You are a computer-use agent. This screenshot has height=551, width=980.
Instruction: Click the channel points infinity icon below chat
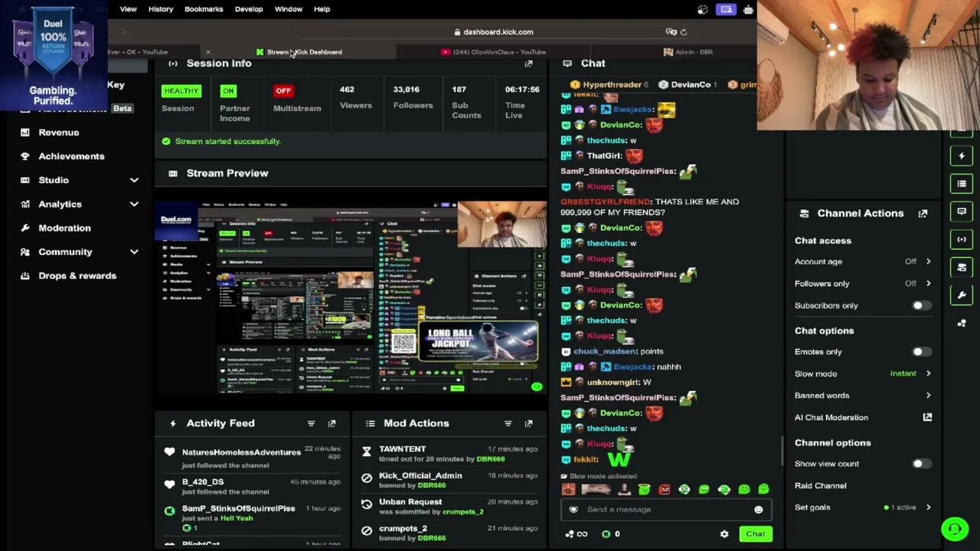click(x=582, y=534)
